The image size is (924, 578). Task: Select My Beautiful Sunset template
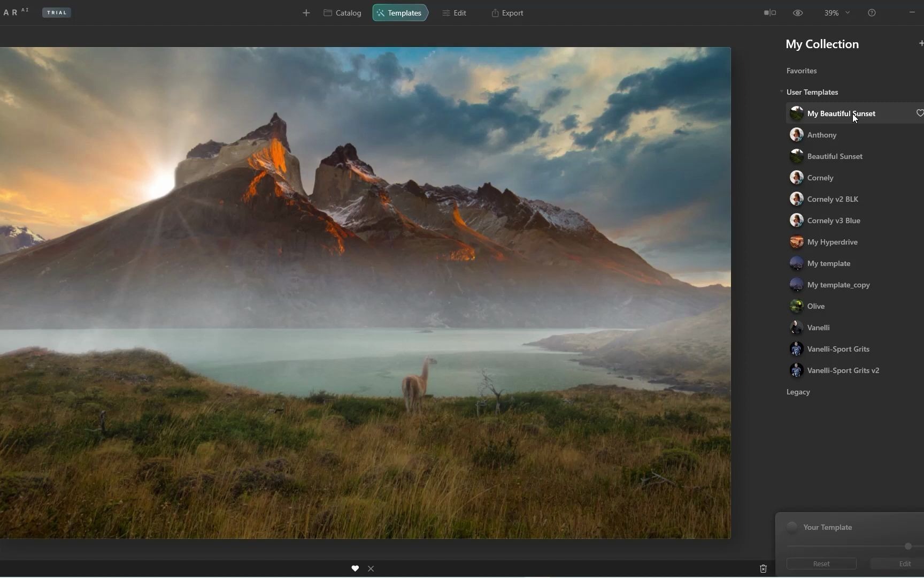(x=855, y=113)
